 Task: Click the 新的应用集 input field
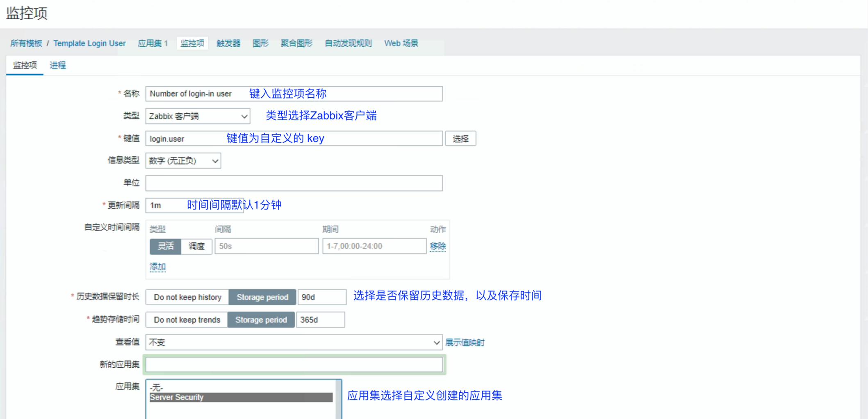[294, 364]
